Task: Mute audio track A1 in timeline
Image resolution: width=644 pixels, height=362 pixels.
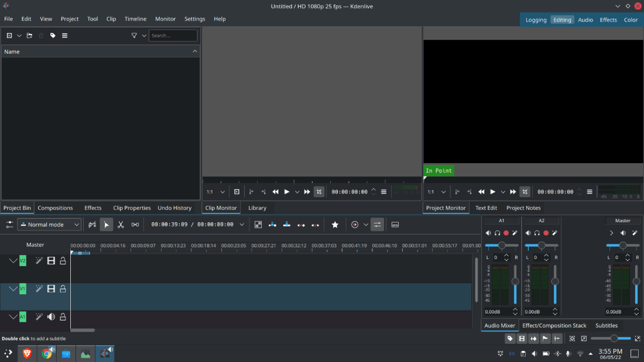Action: point(51,317)
